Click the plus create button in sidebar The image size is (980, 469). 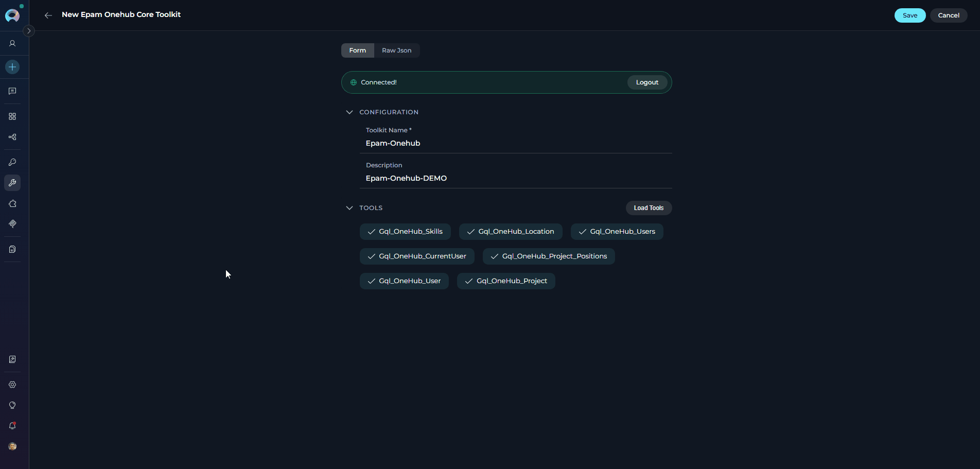coord(12,67)
